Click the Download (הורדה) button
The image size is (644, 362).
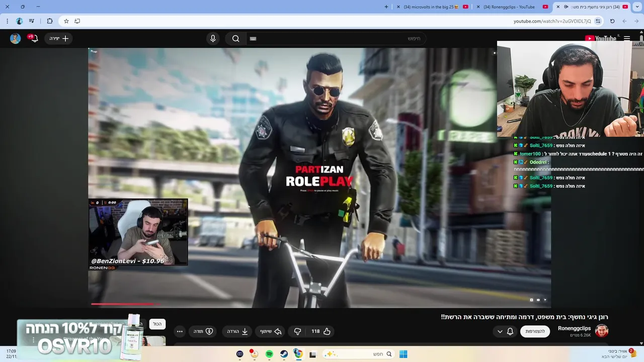[237, 331]
